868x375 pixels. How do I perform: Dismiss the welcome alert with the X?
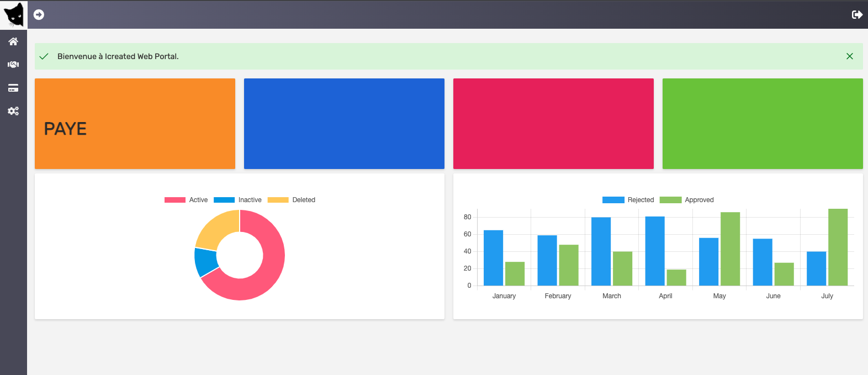point(850,56)
